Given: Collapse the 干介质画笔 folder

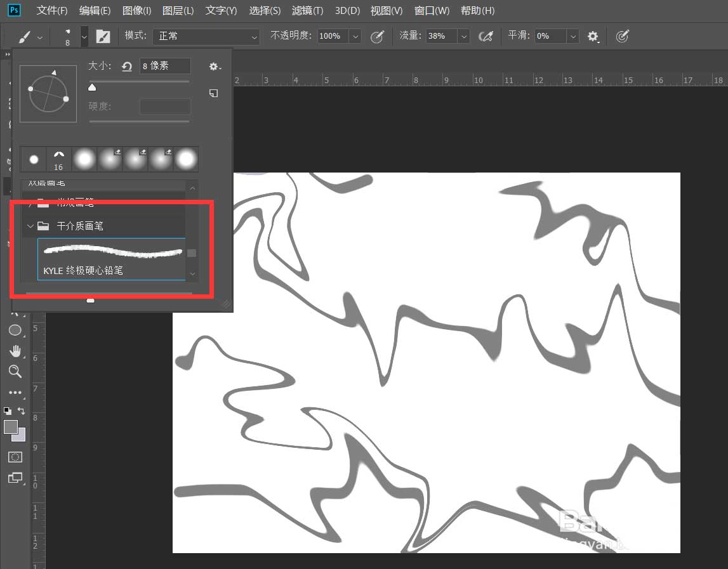Looking at the screenshot, I should click(x=30, y=226).
